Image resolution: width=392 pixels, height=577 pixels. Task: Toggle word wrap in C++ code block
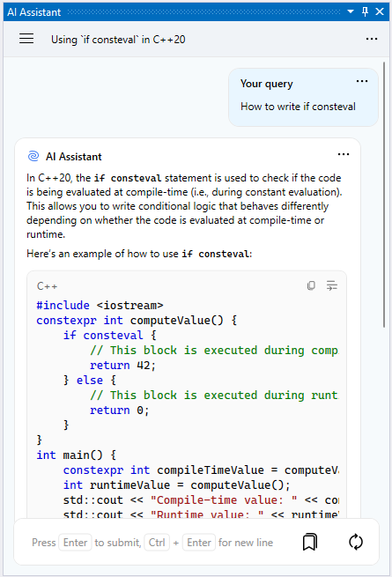click(x=331, y=285)
